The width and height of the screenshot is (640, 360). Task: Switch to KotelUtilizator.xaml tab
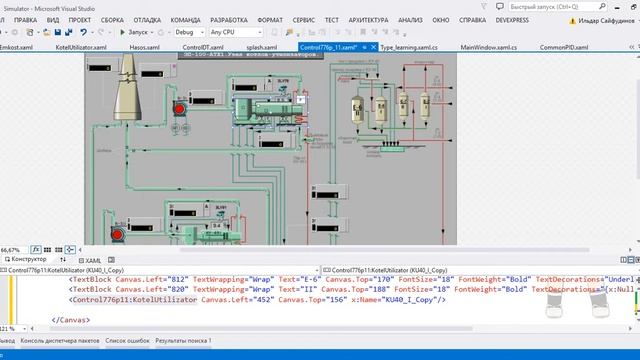(x=81, y=47)
